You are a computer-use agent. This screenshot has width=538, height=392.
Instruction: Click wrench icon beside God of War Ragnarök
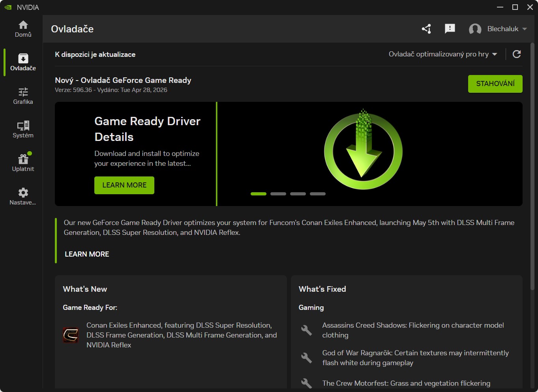[306, 358]
